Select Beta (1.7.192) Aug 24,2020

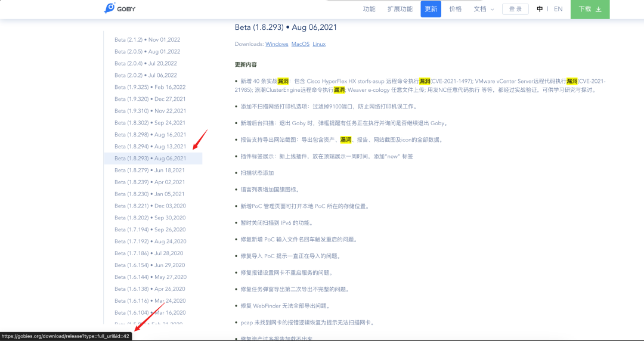[150, 241]
